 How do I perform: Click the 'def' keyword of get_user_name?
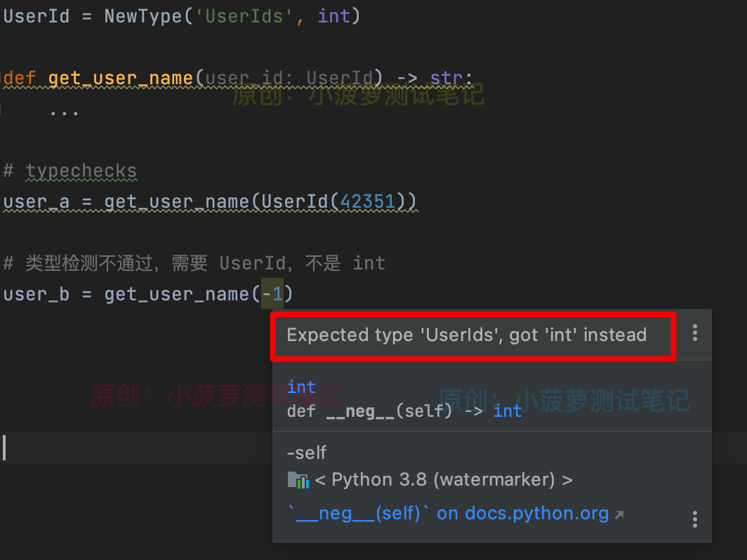point(19,78)
